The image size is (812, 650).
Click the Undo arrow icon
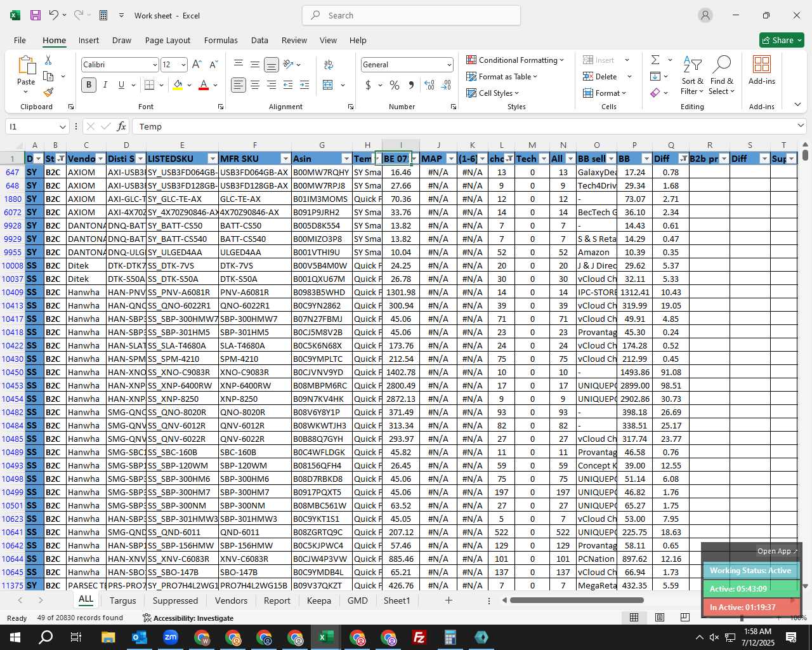[x=54, y=15]
